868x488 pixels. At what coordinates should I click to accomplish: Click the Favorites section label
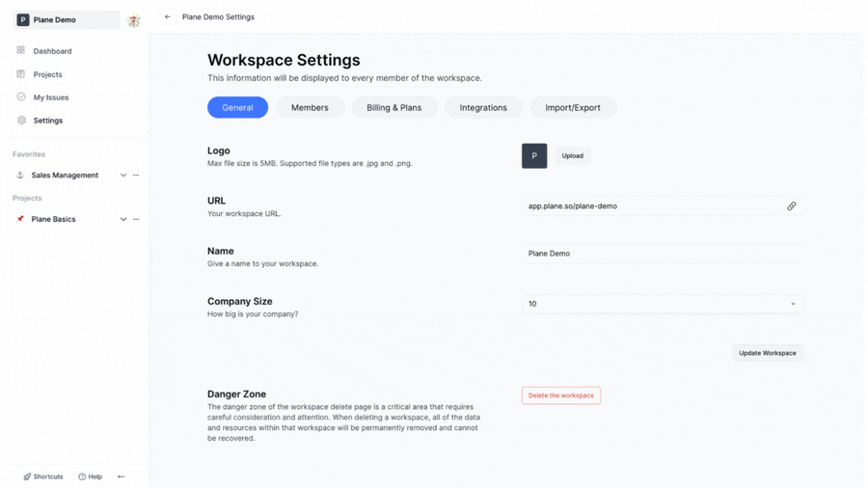point(29,154)
